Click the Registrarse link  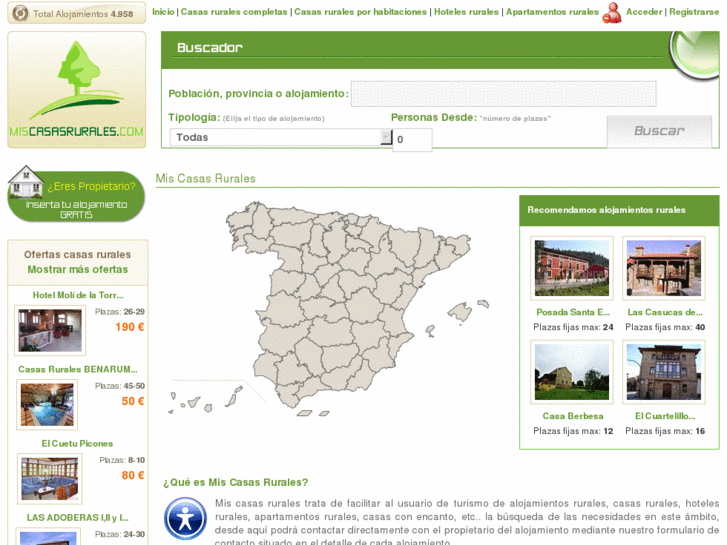694,12
